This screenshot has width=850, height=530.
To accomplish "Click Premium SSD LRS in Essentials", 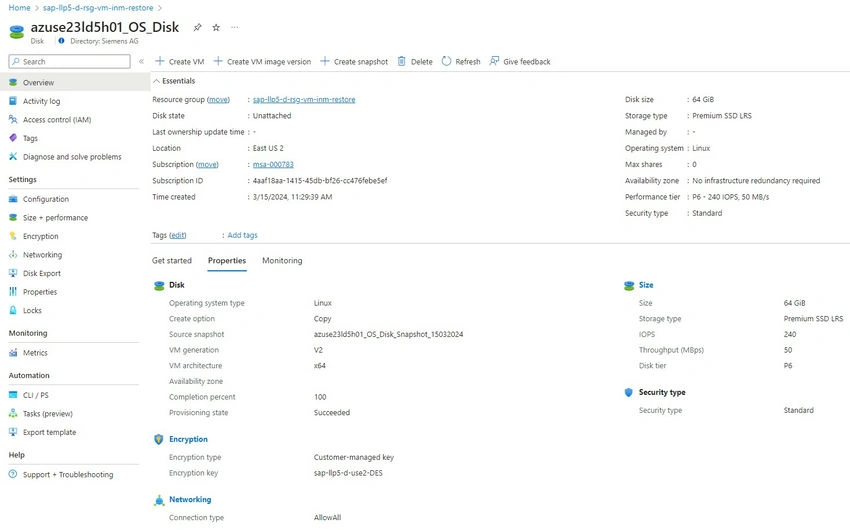I will pyautogui.click(x=722, y=115).
